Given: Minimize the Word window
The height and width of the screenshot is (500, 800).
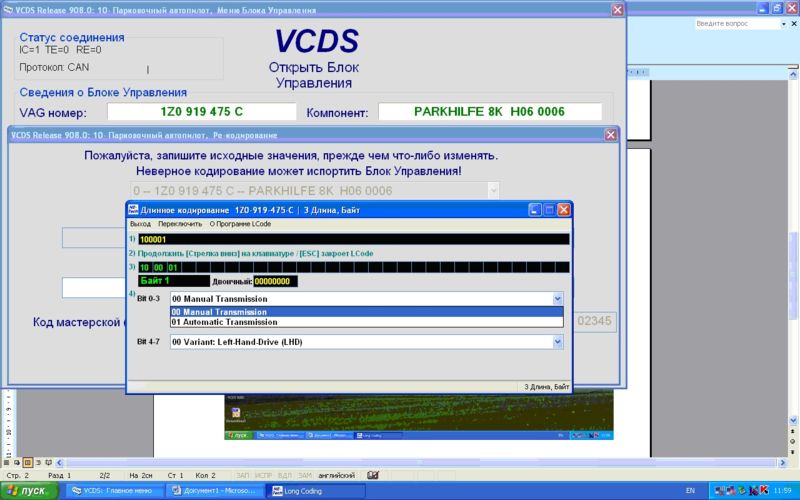Looking at the screenshot, I should click(x=763, y=8).
